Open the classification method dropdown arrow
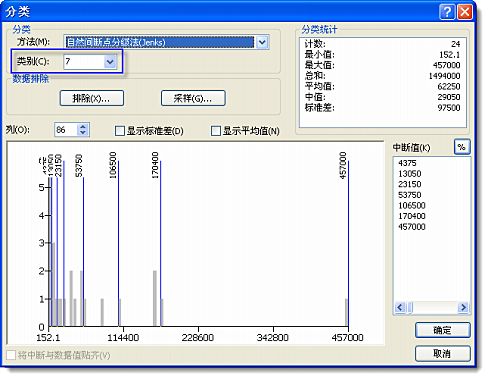The height and width of the screenshot is (379, 488). click(x=262, y=42)
